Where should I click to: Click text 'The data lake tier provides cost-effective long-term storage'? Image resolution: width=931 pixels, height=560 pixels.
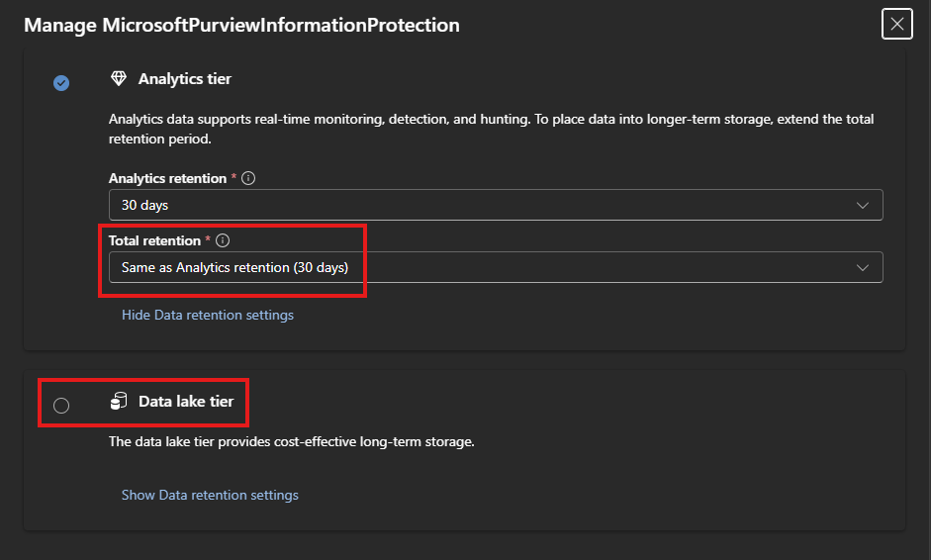click(x=292, y=442)
